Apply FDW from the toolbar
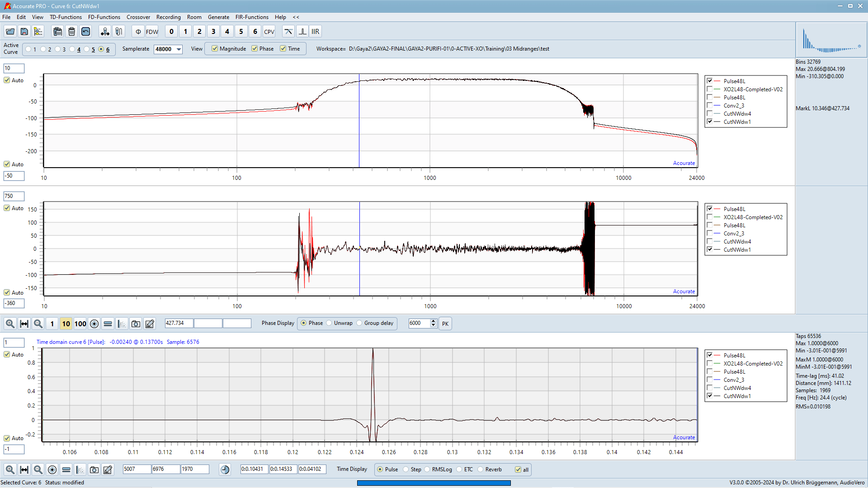 pos(152,32)
